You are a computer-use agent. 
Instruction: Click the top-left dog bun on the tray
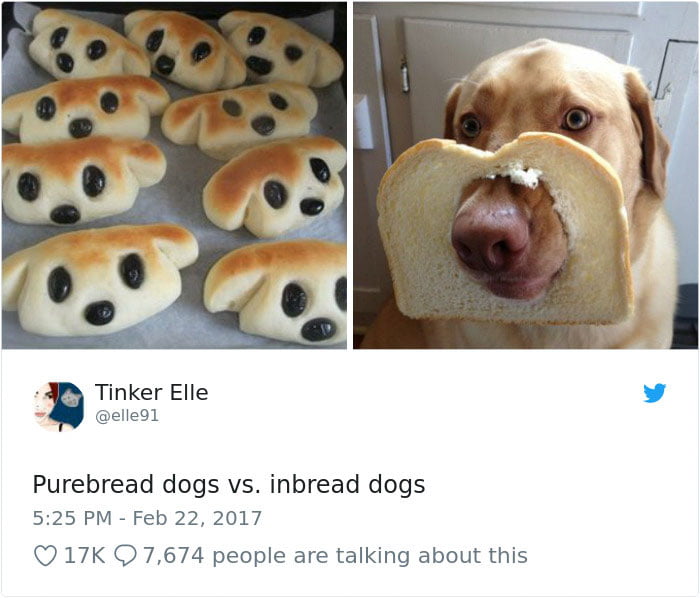point(87,45)
